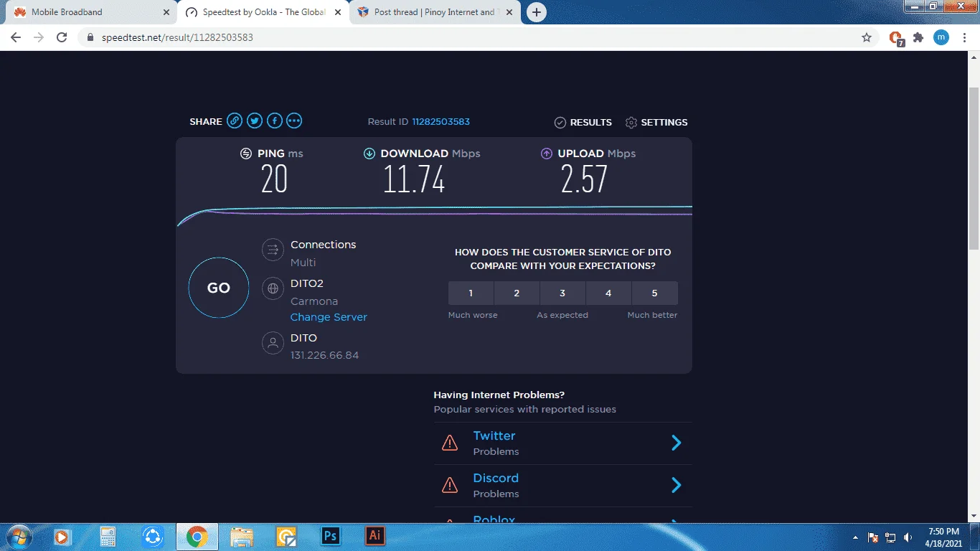Open Result ID 11282503583 link
Image resolution: width=980 pixels, height=551 pixels.
[440, 122]
